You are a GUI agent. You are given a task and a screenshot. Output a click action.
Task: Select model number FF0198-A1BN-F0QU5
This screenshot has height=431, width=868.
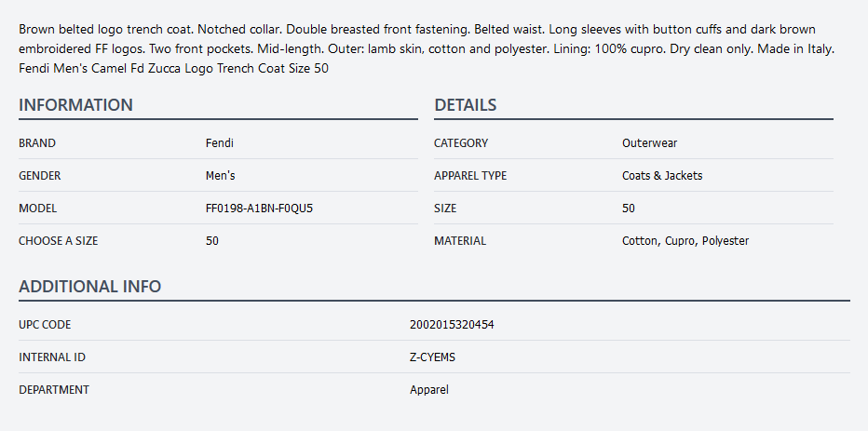(x=259, y=209)
